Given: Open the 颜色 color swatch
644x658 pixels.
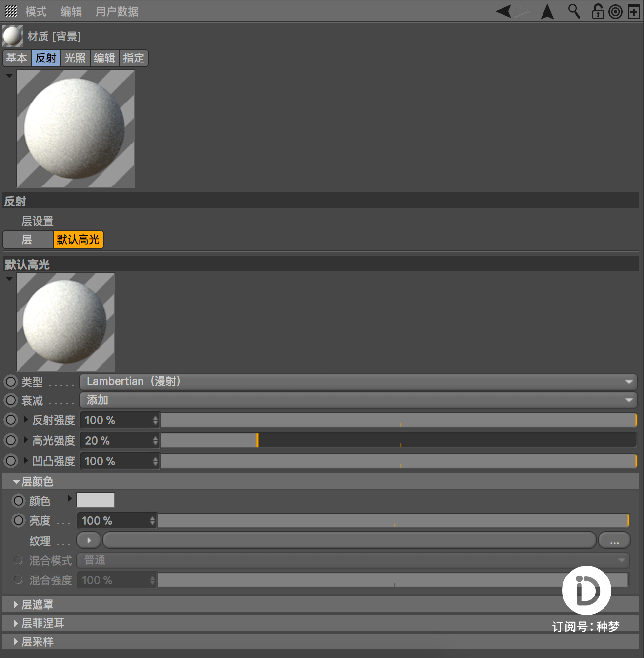Looking at the screenshot, I should (x=96, y=500).
